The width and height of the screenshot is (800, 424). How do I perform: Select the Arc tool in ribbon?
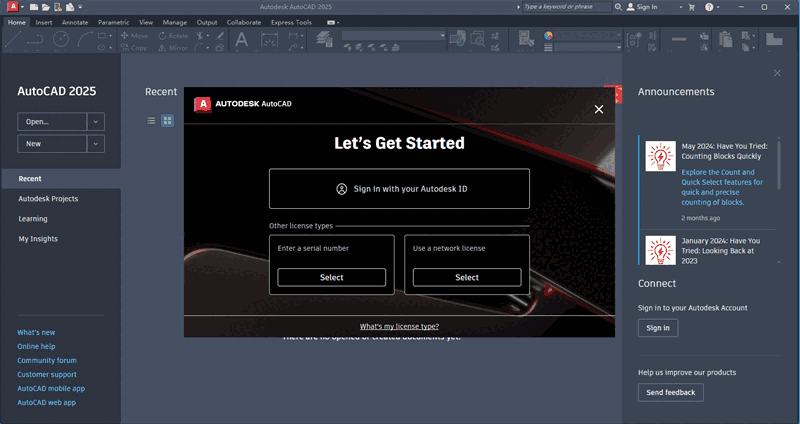[x=85, y=40]
